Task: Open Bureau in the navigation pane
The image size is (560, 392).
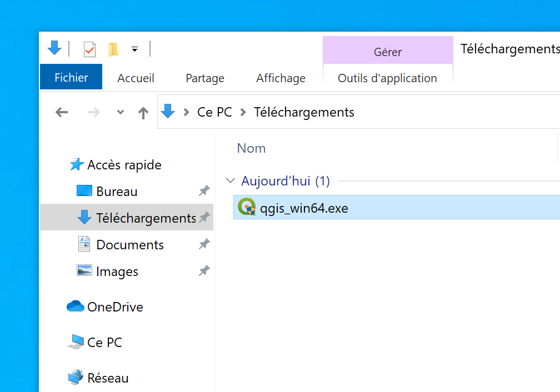Action: tap(117, 192)
